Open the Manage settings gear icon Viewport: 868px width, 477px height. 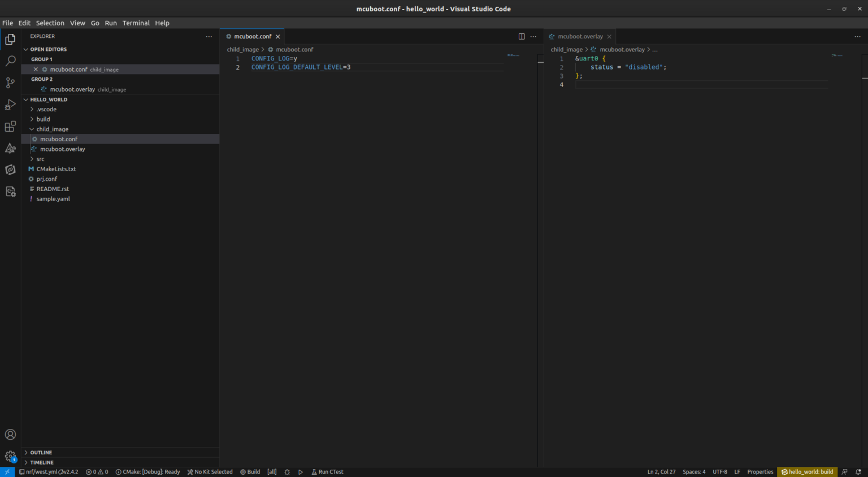pos(10,456)
